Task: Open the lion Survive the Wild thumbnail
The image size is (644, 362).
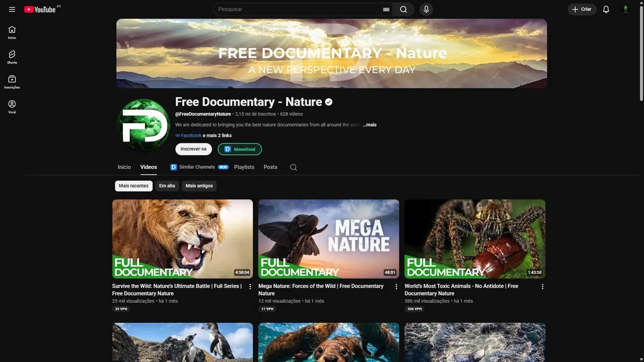Action: pos(183,239)
